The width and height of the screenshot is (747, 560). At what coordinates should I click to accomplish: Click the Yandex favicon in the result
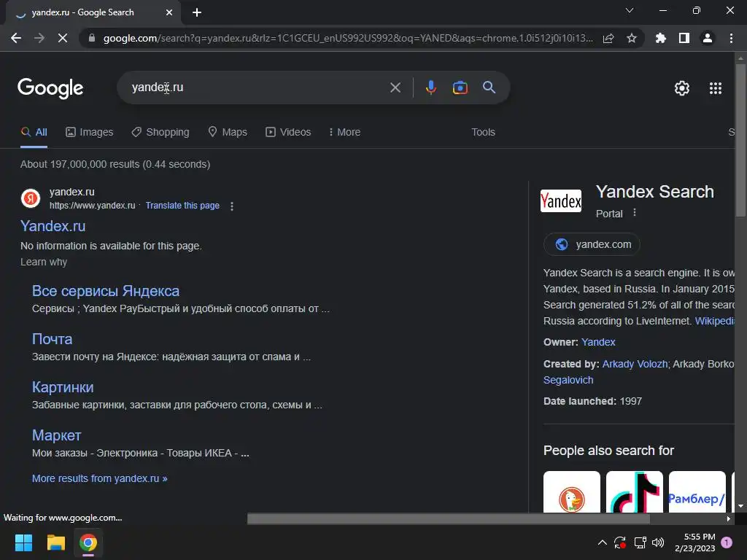(31, 198)
